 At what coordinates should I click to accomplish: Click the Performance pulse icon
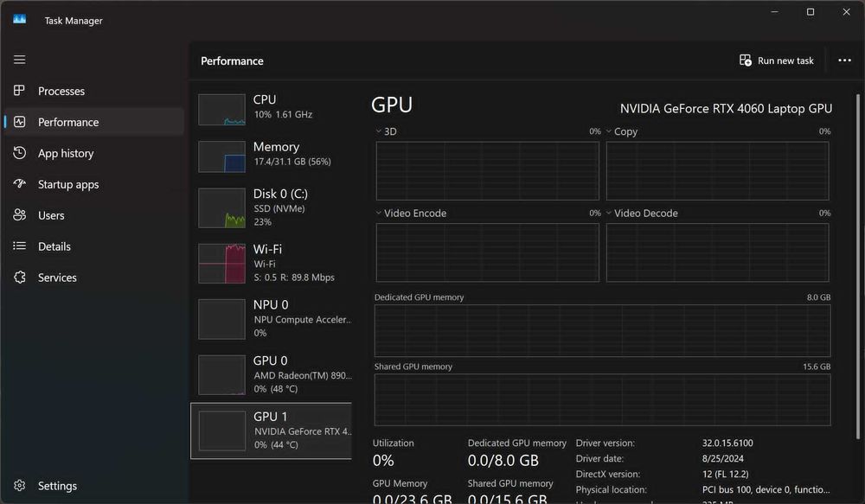pos(19,122)
